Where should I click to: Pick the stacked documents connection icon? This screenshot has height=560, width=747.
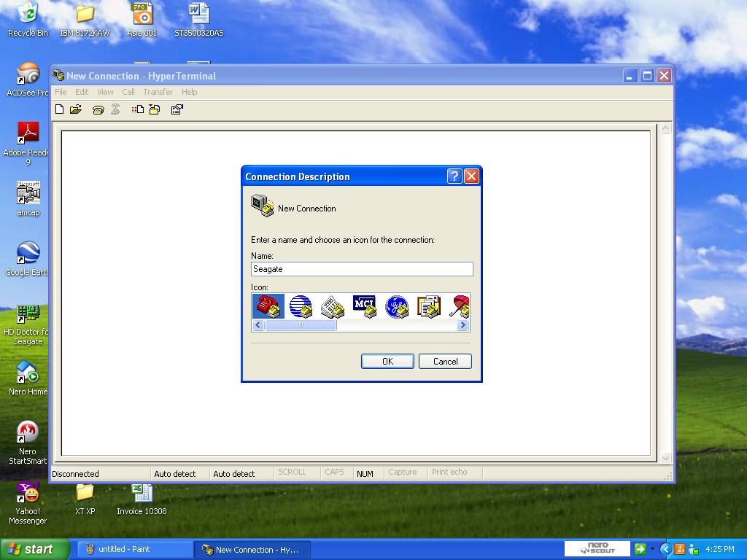click(x=429, y=306)
